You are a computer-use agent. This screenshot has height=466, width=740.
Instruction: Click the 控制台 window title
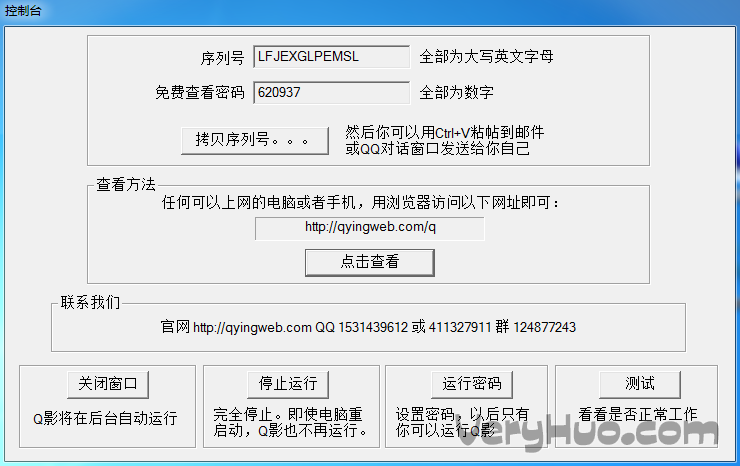click(23, 10)
